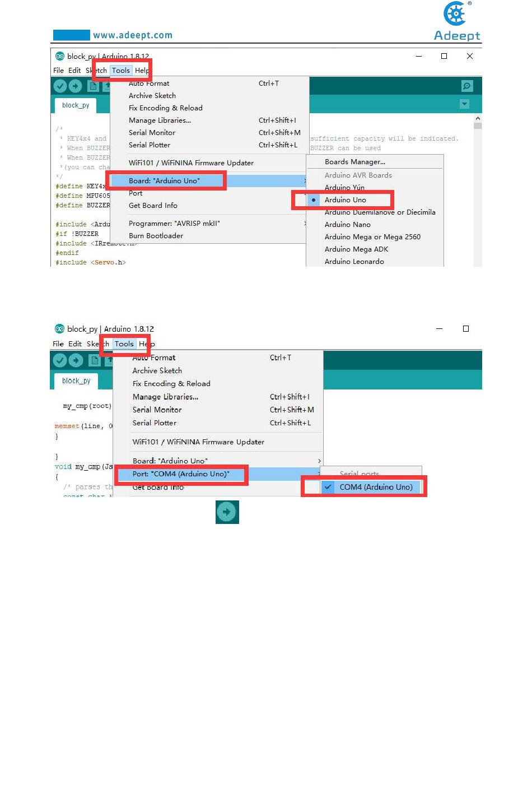Open File menu in lower Arduino window
The height and width of the screenshot is (789, 532).
[x=58, y=344]
